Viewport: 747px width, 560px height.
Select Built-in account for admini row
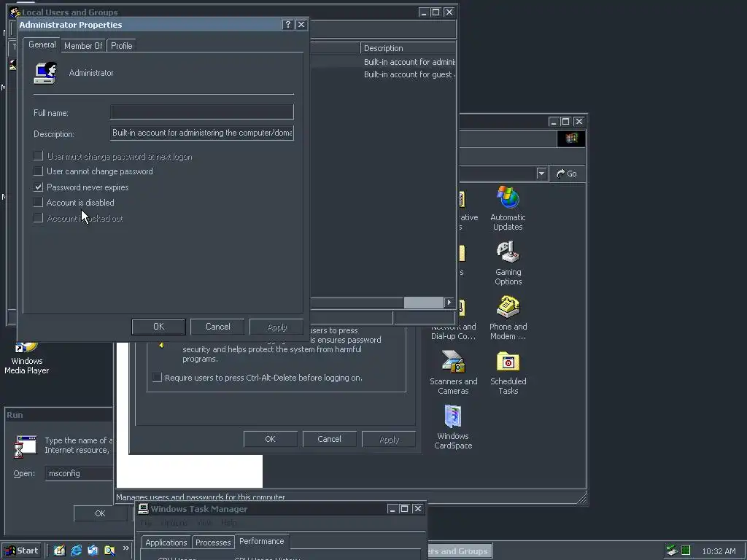[408, 62]
